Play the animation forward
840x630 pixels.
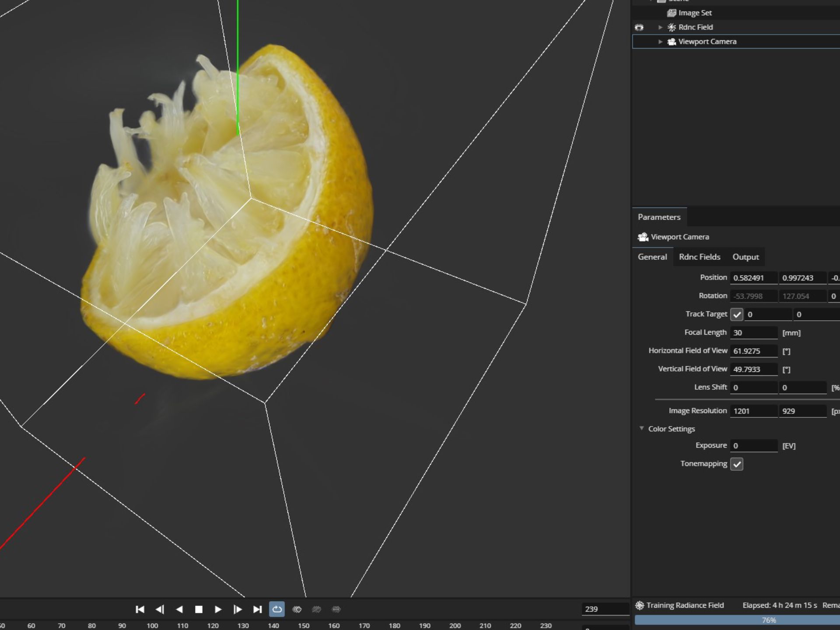(x=218, y=609)
